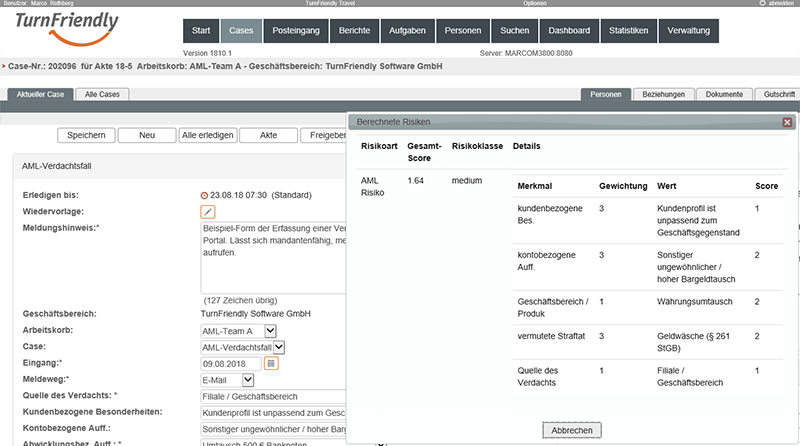Close the Berechnete Risiken dialog
Screen dimensions: 800x446
(787, 122)
